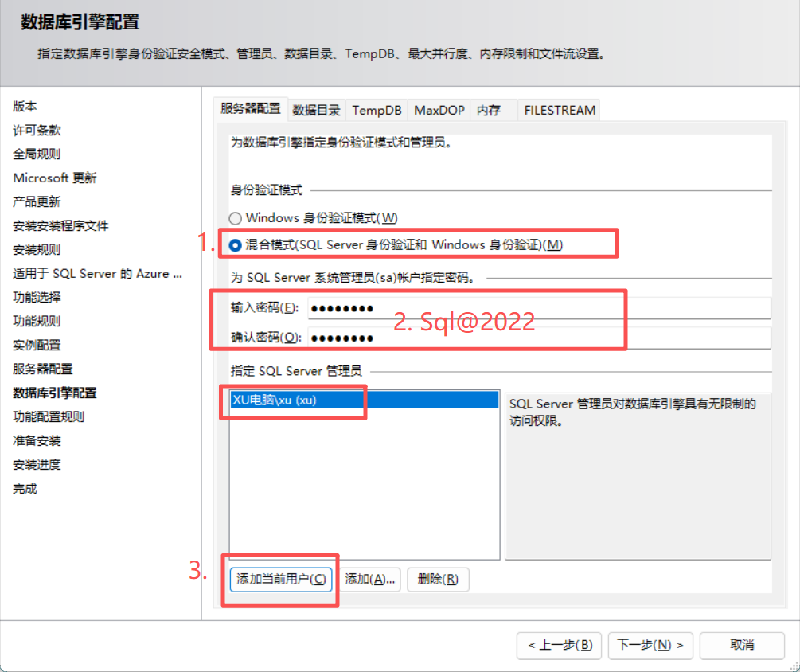Go back with 上一步(B) button
Screen dimensions: 800x672
pos(559,646)
